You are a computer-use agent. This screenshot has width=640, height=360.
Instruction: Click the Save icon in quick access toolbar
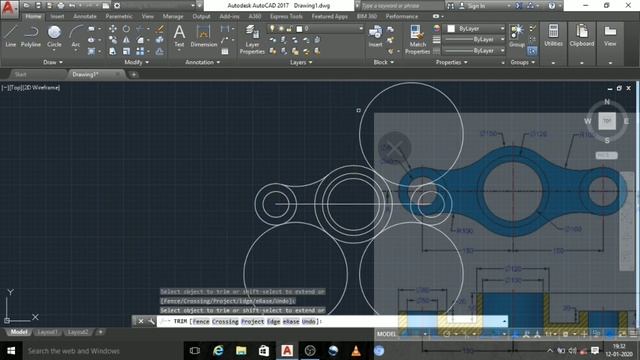coord(38,5)
